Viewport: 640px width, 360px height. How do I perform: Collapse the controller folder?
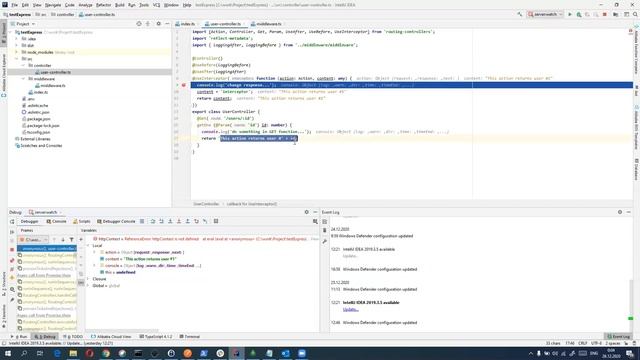click(23, 65)
